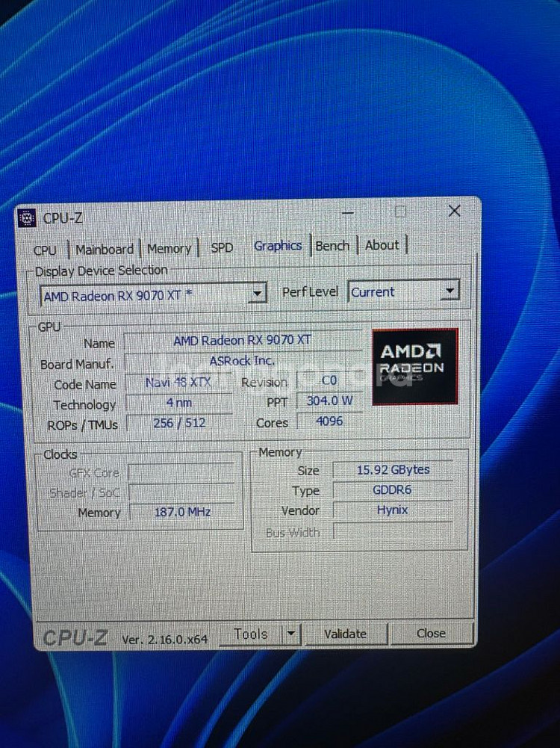Select the Graphics tab
The width and height of the screenshot is (560, 748).
pos(278,246)
